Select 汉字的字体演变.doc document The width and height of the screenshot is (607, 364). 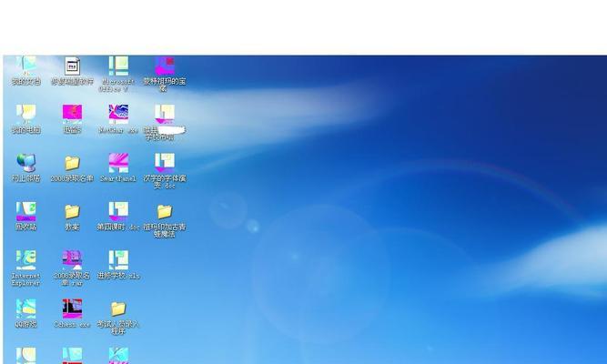pyautogui.click(x=165, y=171)
